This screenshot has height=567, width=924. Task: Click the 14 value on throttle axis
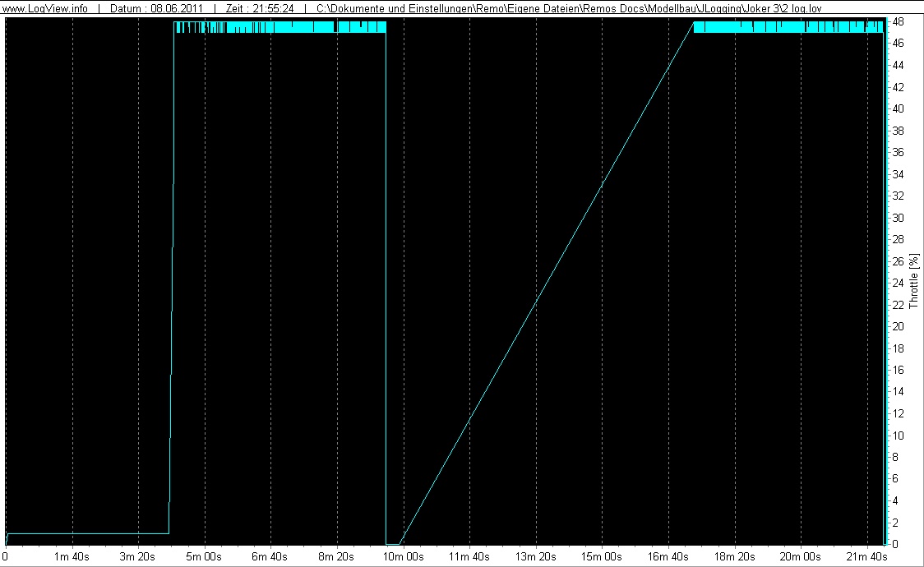898,391
